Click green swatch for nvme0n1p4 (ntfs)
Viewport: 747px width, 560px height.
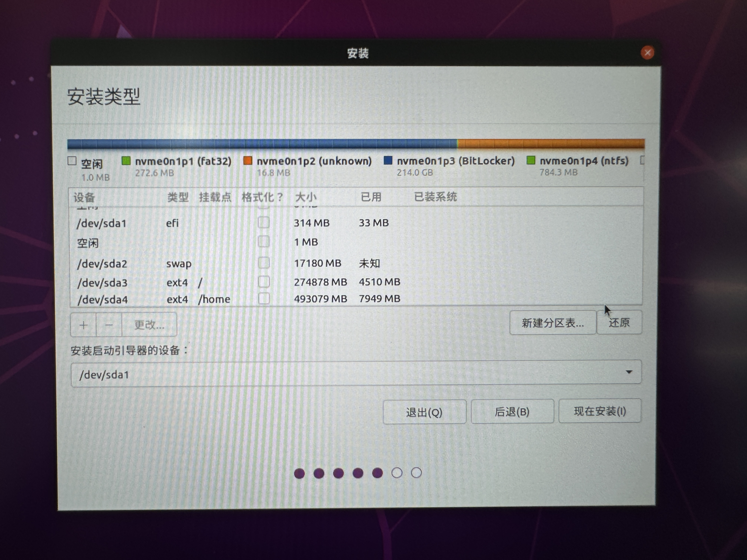pyautogui.click(x=531, y=160)
